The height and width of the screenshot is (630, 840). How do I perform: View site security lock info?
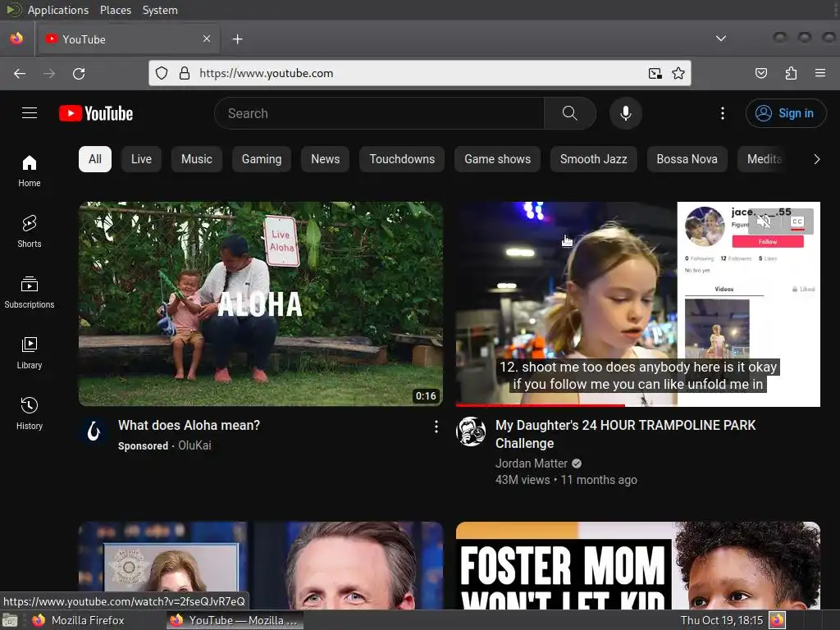click(185, 73)
